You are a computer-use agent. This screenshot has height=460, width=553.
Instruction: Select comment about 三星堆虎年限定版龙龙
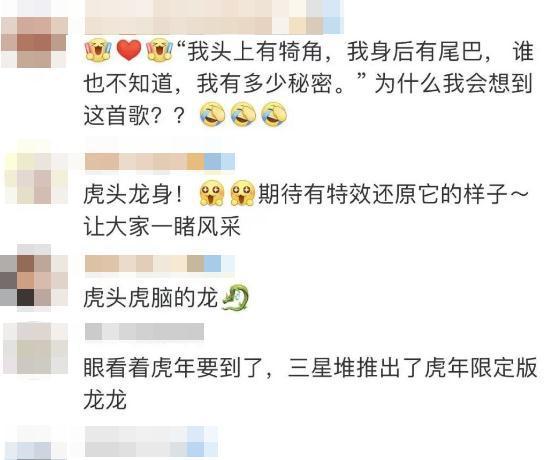[310, 383]
